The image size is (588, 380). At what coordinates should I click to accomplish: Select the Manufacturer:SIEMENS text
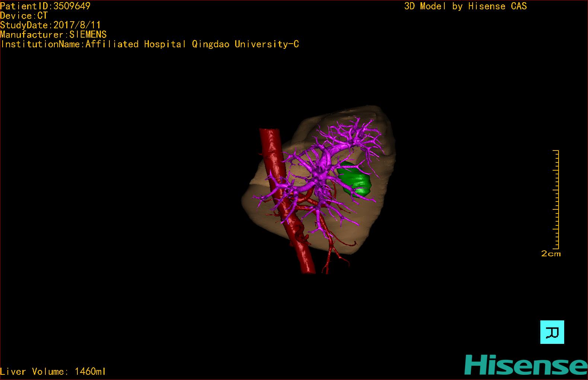click(53, 35)
